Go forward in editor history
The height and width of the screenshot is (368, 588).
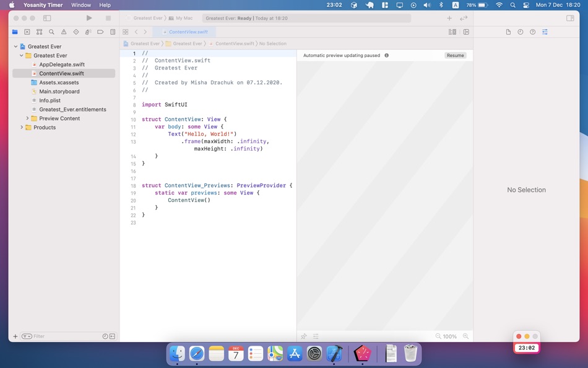(x=145, y=32)
